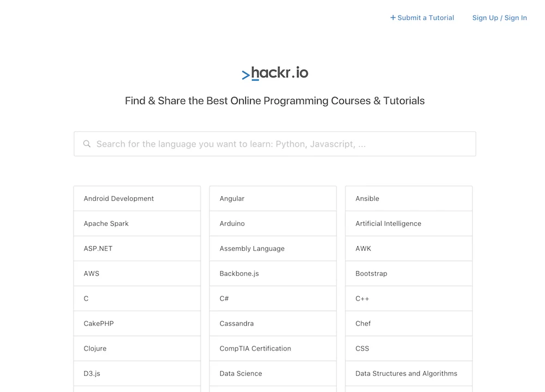Select the Ansible topic
This screenshot has width=545, height=392.
point(367,198)
